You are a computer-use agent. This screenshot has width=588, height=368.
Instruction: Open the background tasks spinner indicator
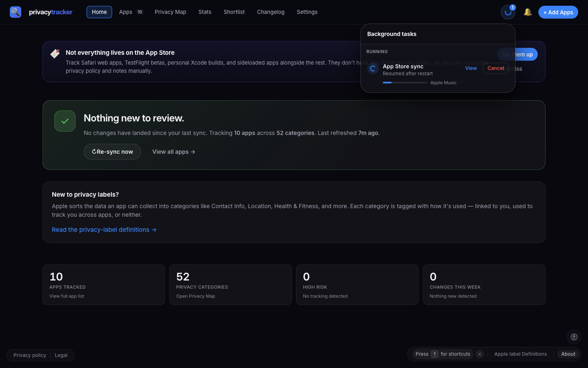tap(508, 12)
